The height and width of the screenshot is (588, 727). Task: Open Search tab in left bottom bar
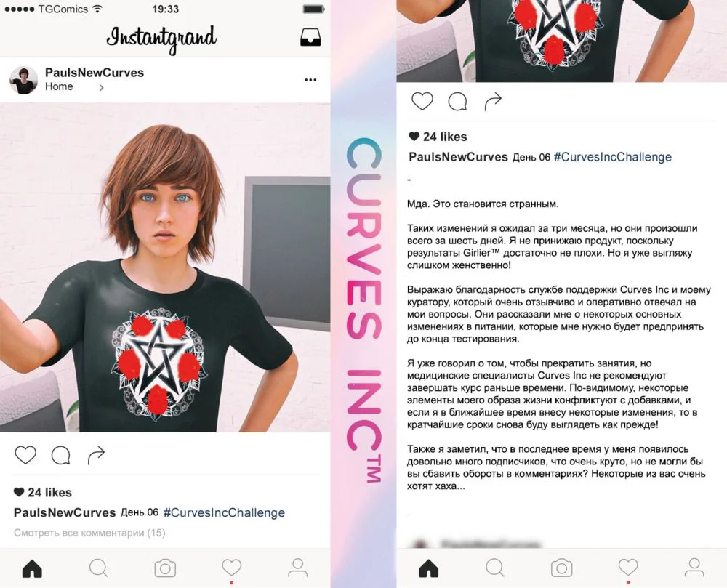(98, 568)
